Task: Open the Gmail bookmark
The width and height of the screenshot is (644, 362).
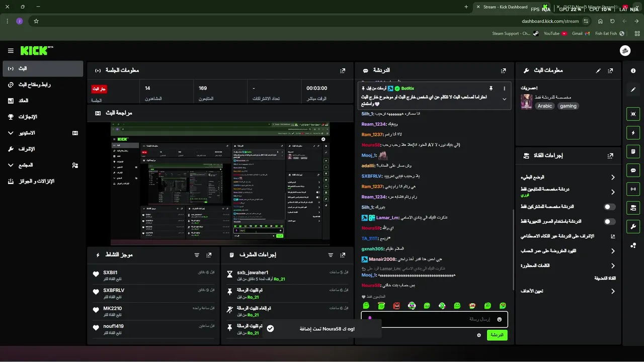Action: (580, 34)
